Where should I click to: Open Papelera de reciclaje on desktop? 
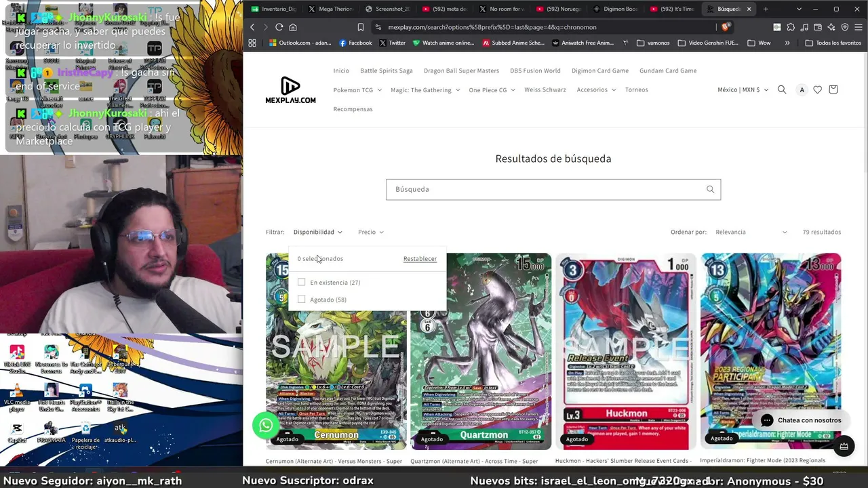(85, 434)
